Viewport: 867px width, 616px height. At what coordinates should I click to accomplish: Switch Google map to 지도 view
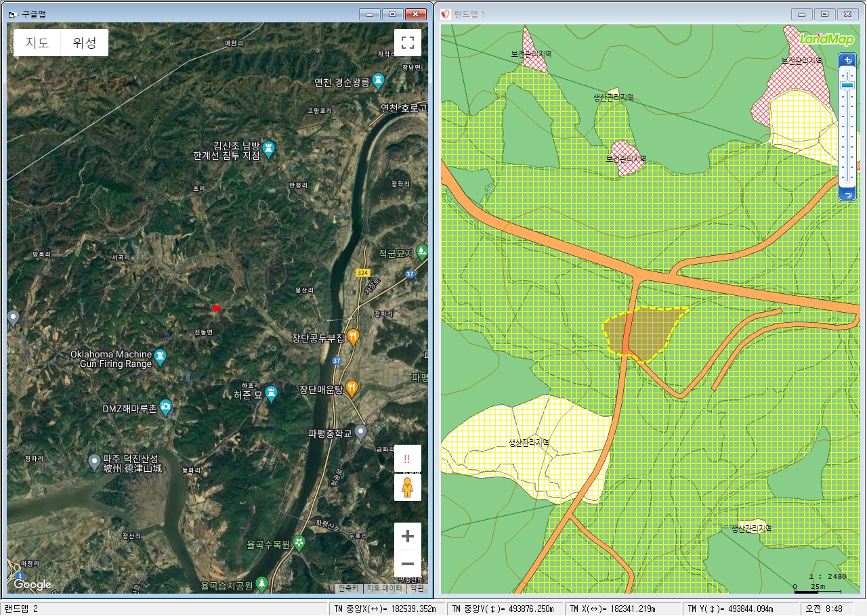(37, 43)
